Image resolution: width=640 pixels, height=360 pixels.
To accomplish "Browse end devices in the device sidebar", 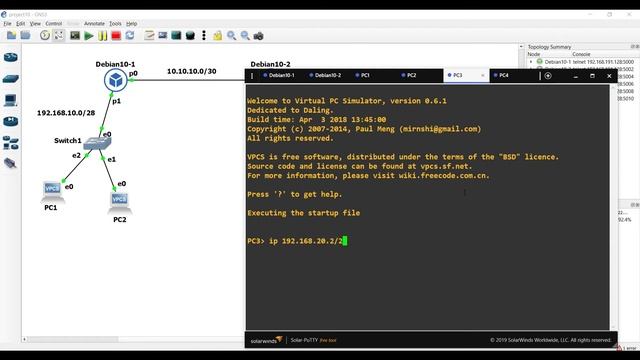I will tap(11, 100).
